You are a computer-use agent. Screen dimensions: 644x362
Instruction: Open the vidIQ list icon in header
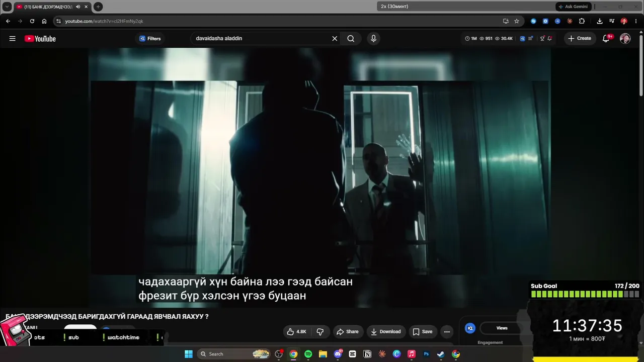point(530,39)
